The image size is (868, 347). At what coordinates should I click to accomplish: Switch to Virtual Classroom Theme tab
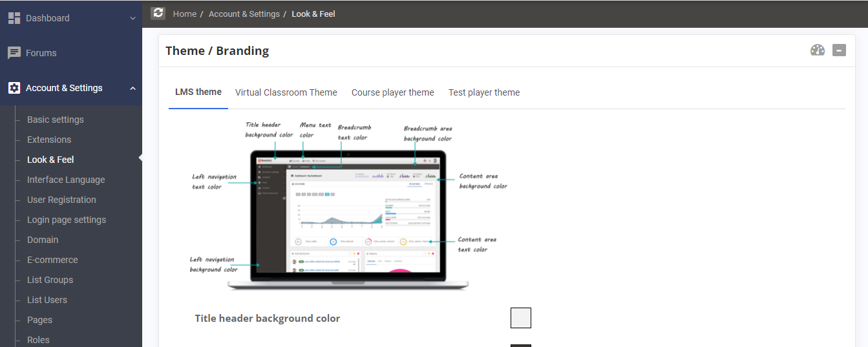click(x=286, y=92)
